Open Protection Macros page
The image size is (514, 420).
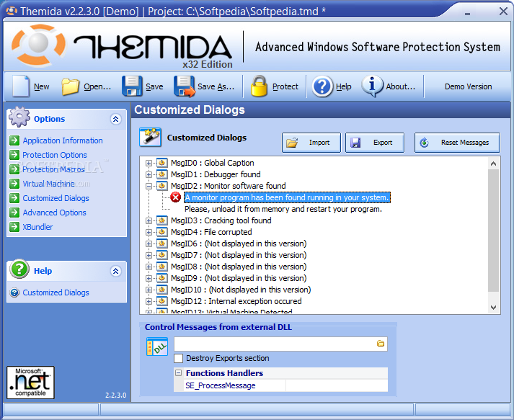click(53, 169)
